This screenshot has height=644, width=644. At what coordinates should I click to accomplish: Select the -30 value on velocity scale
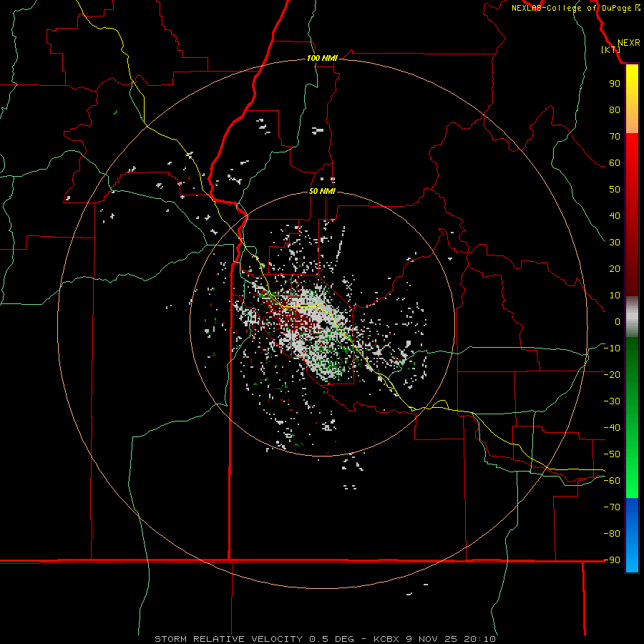pos(612,401)
